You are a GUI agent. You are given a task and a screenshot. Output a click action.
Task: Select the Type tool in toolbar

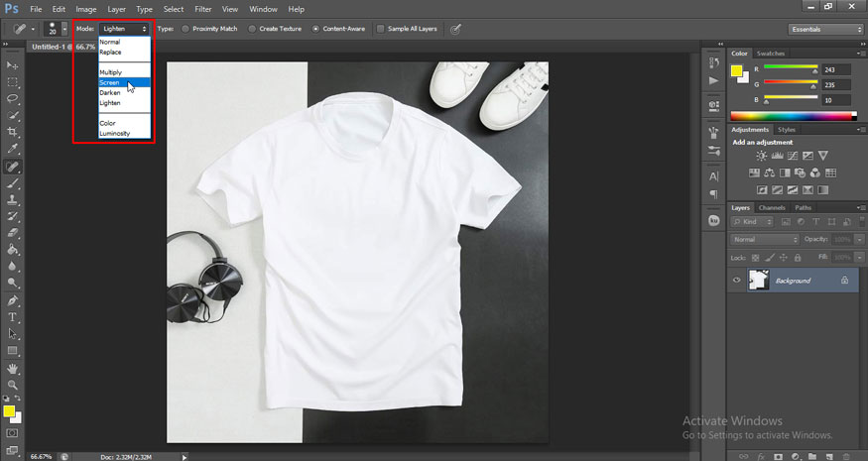pyautogui.click(x=13, y=317)
